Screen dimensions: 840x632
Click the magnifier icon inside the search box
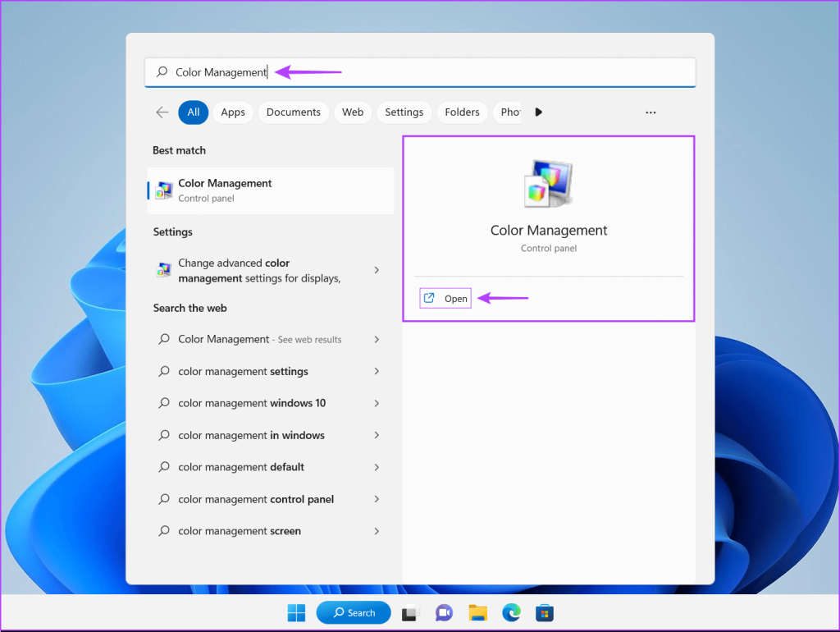[x=162, y=72]
